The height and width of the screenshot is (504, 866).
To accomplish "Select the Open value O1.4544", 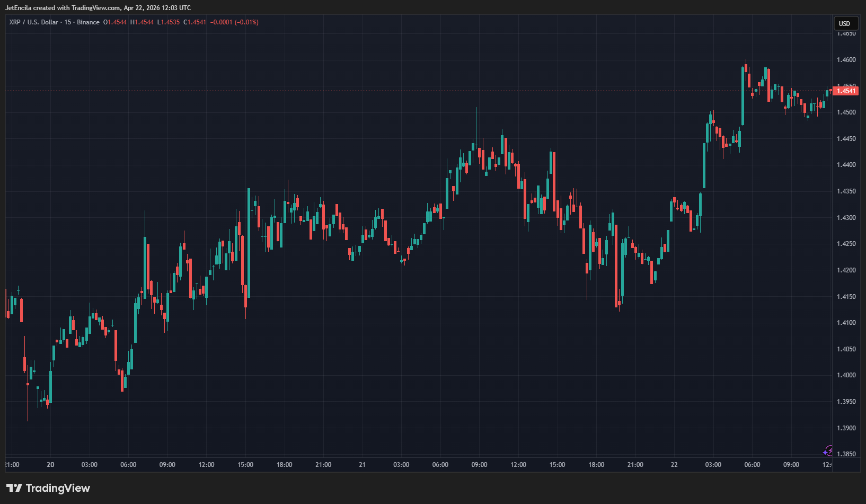I will click(115, 22).
